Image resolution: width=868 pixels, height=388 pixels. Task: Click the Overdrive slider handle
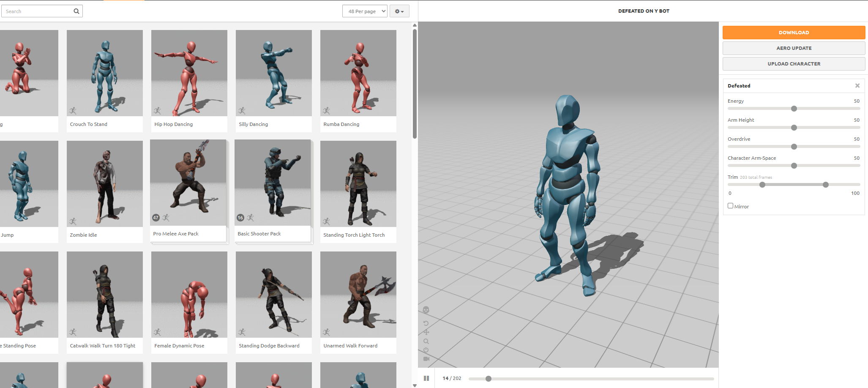[794, 147]
